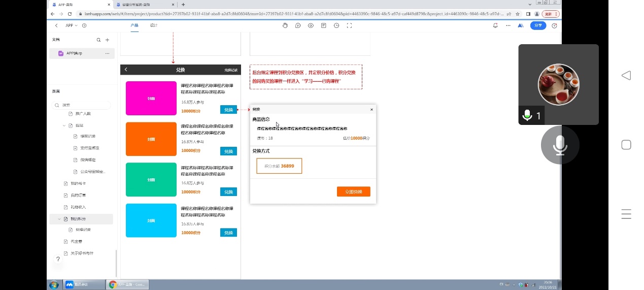This screenshot has width=644, height=290.
Task: Click the add document plus icon
Action: 107,40
